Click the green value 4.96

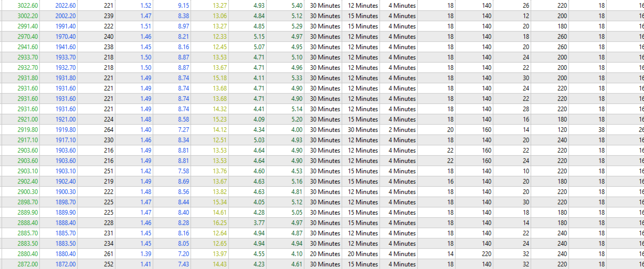(297, 68)
